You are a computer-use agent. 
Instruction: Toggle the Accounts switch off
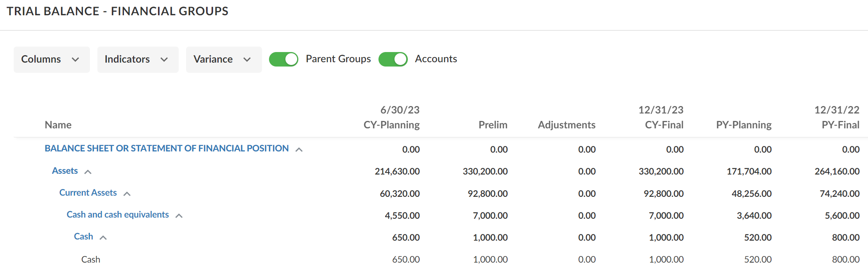tap(393, 59)
